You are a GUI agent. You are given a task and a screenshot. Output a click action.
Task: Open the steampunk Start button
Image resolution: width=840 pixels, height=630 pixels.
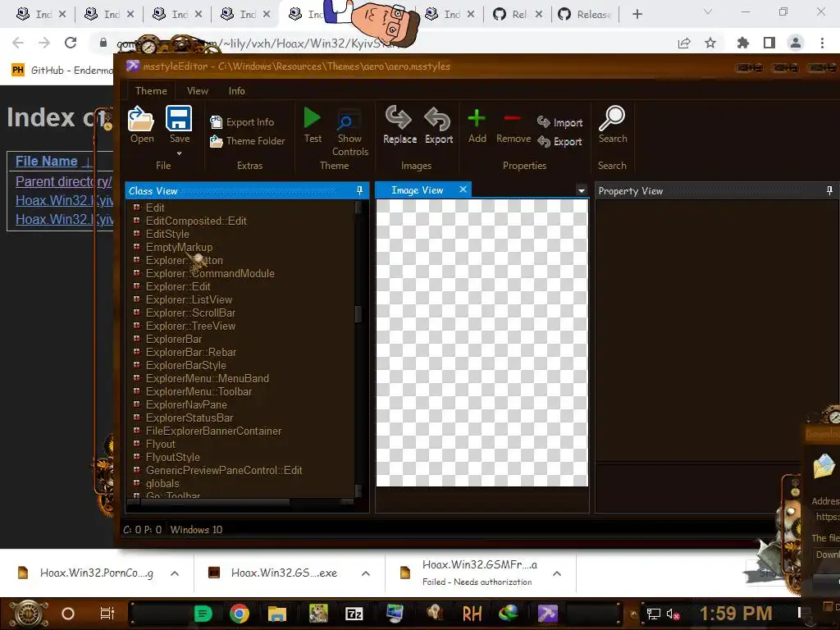[x=29, y=614]
